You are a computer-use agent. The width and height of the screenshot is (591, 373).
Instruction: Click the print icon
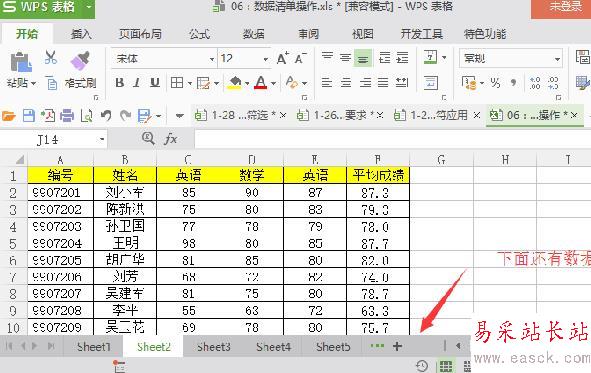[67, 115]
